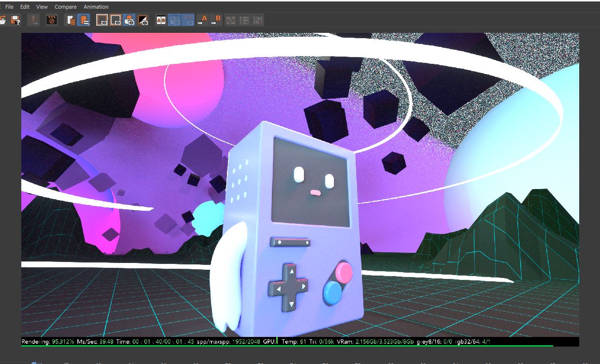600x364 pixels.
Task: Click the white A|B compare icon
Action: (x=161, y=20)
